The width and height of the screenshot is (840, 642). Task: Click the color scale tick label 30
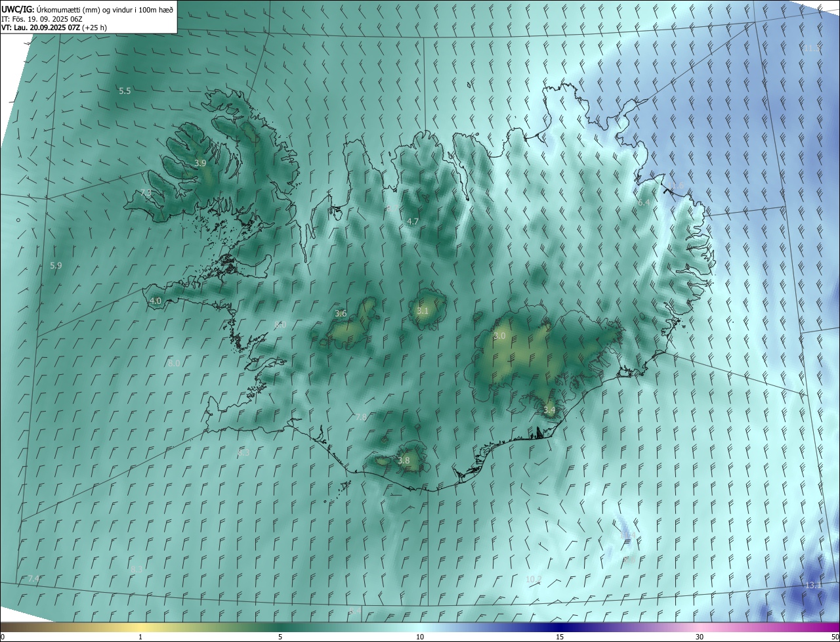tap(700, 637)
